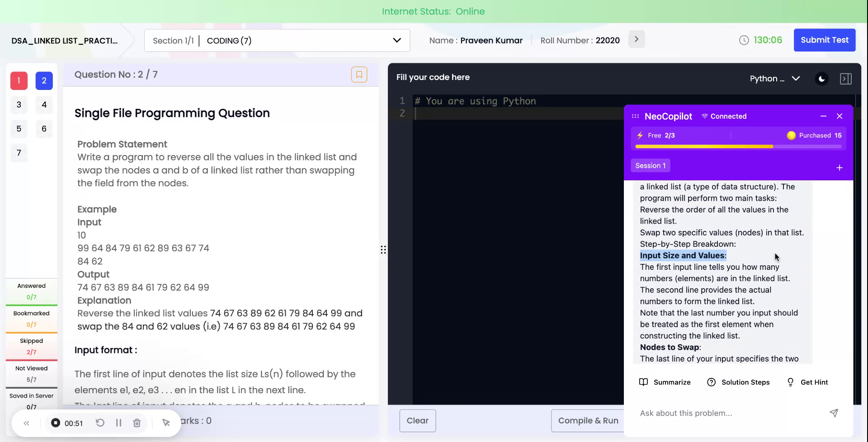The image size is (868, 442).
Task: Pause the screen recording
Action: (x=119, y=423)
